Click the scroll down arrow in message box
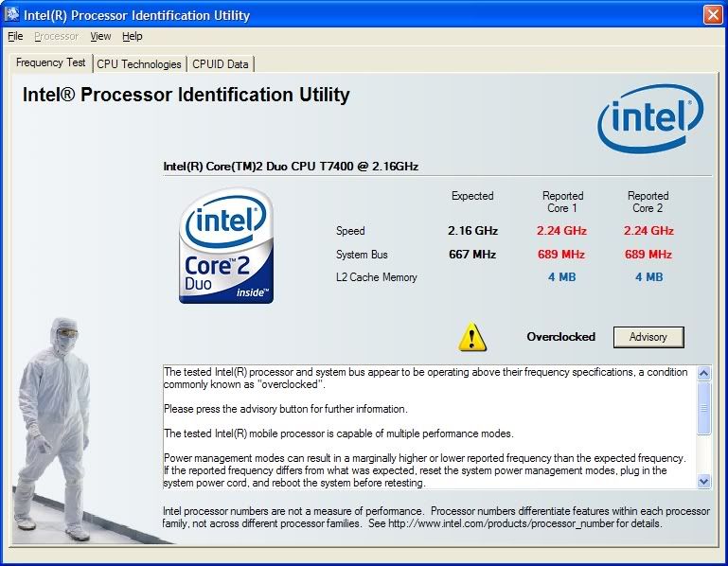This screenshot has height=566, width=728. point(703,482)
